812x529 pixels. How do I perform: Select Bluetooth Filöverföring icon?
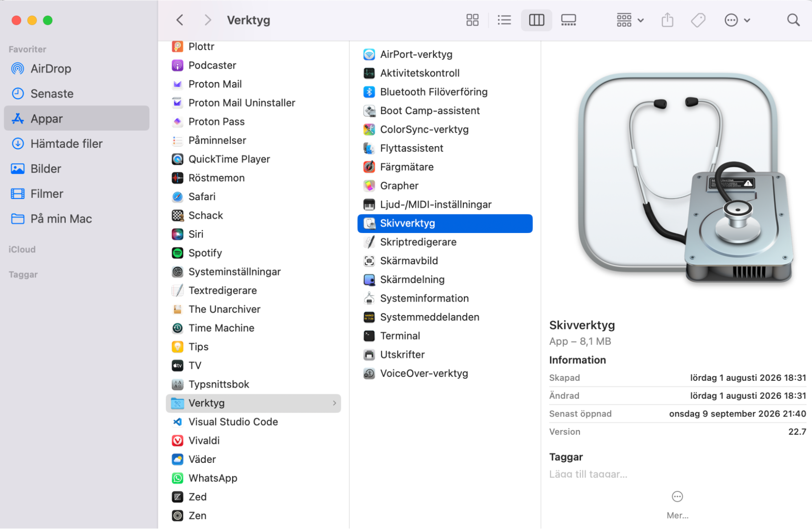coord(369,92)
